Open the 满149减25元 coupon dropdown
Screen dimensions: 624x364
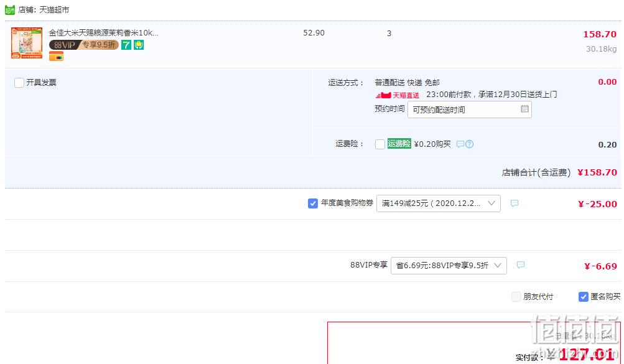tap(438, 203)
